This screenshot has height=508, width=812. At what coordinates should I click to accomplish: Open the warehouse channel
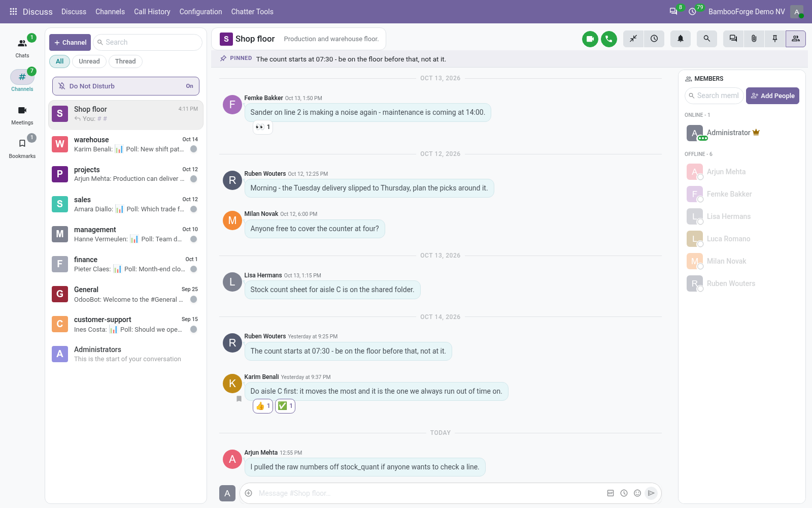126,144
